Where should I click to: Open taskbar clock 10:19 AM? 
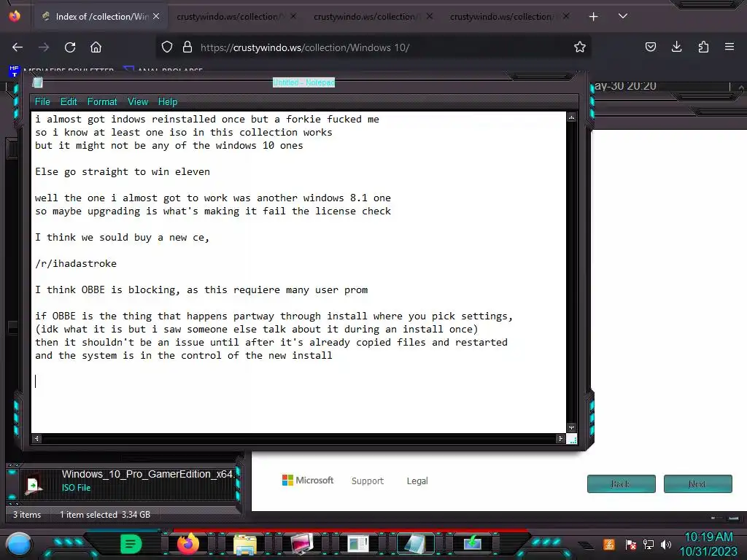708,544
